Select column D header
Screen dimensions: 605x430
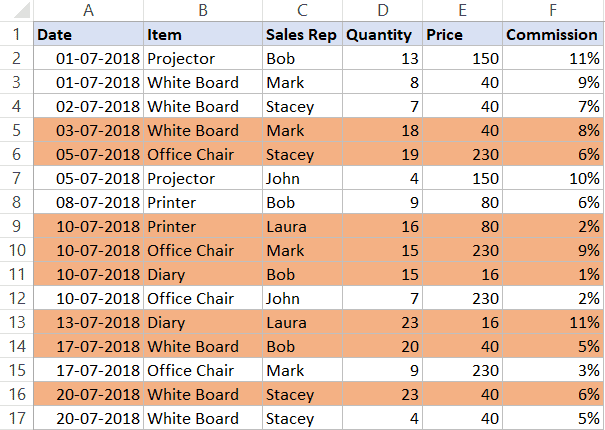click(382, 10)
